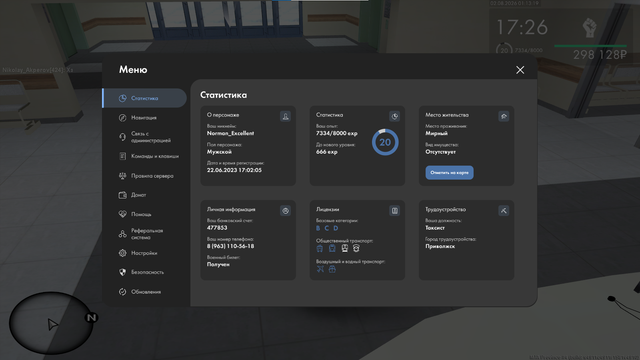Close the Меню window
The height and width of the screenshot is (360, 640).
[x=520, y=70]
